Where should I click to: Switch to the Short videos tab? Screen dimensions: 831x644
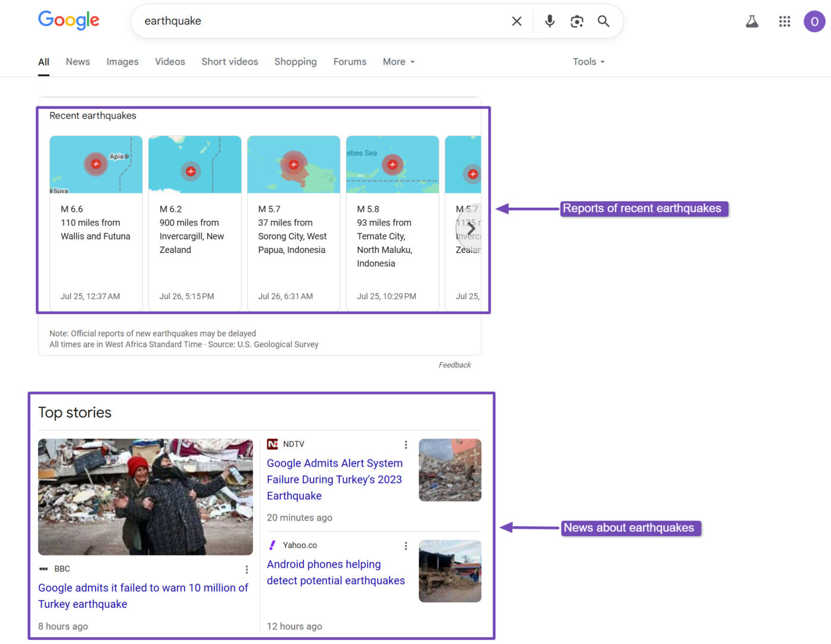pyautogui.click(x=230, y=62)
